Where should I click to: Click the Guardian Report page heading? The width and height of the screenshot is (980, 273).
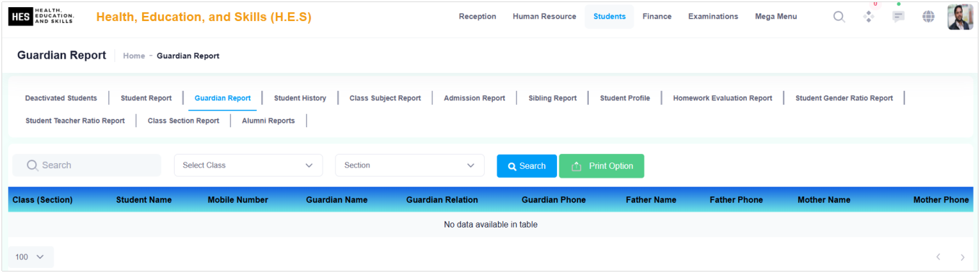(x=61, y=56)
